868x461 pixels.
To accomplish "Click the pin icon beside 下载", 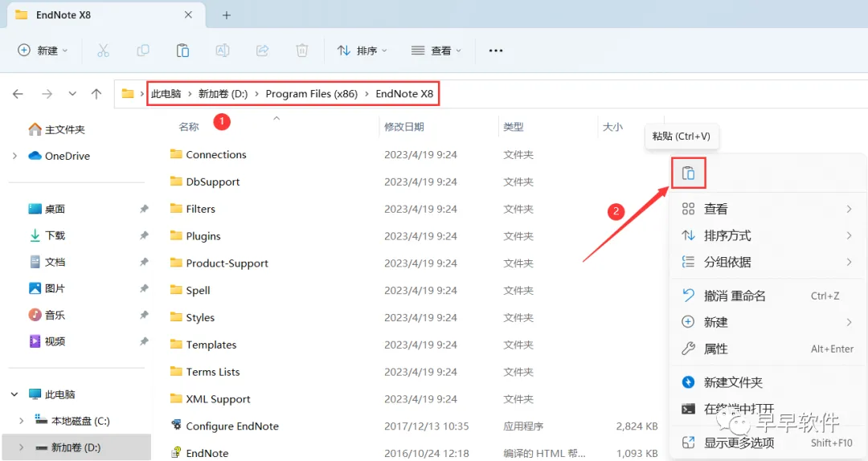I will point(144,236).
